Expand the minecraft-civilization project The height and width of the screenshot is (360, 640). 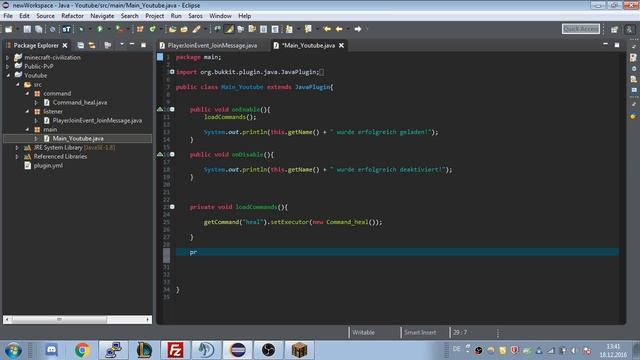[8, 58]
